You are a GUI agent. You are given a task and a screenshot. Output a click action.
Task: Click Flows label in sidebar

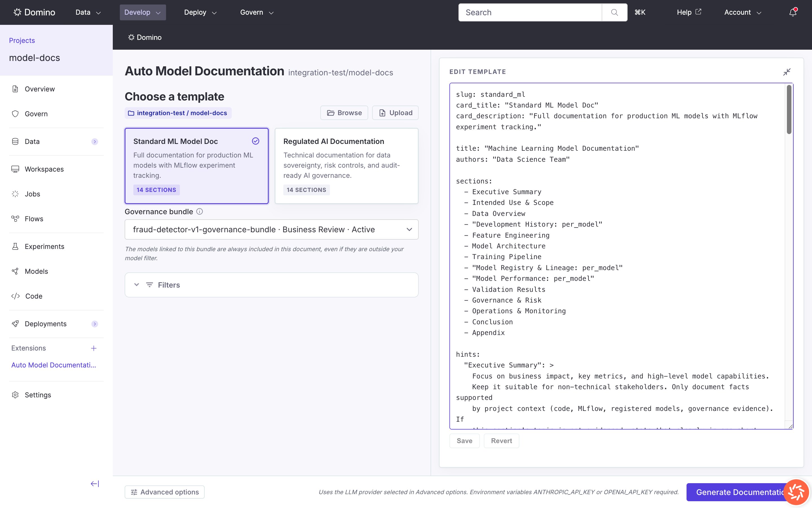point(34,219)
